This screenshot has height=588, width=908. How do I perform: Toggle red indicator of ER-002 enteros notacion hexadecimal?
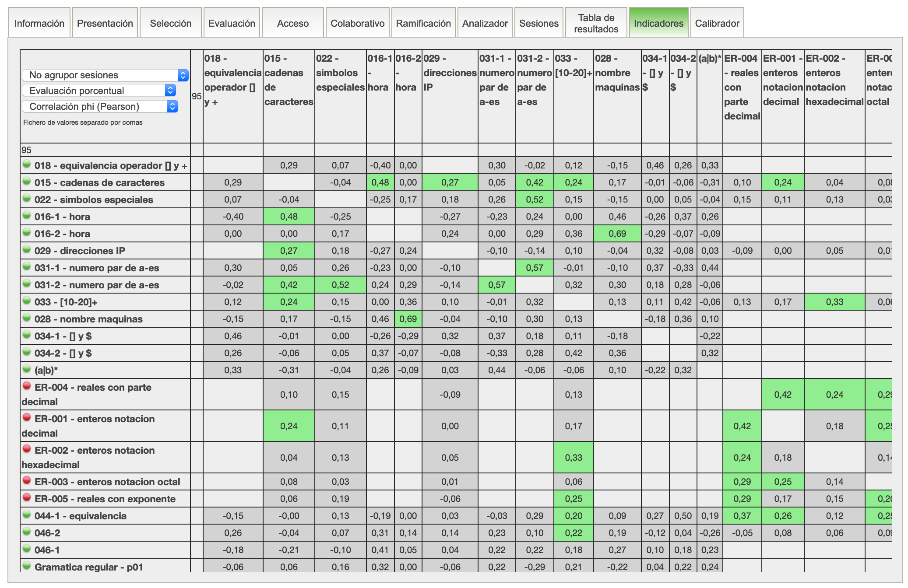[x=27, y=449]
